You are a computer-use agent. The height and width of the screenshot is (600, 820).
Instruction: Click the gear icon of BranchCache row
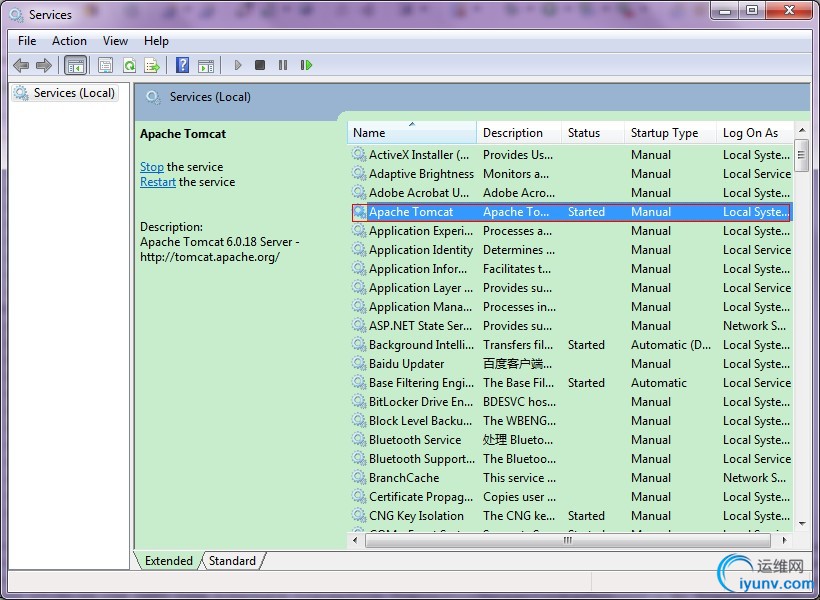[359, 477]
